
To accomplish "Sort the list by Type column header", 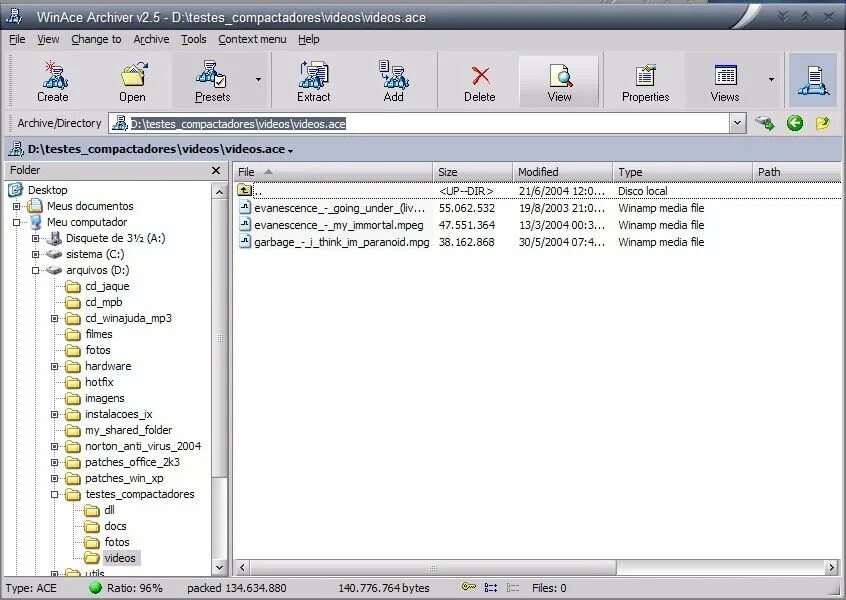I will point(682,172).
